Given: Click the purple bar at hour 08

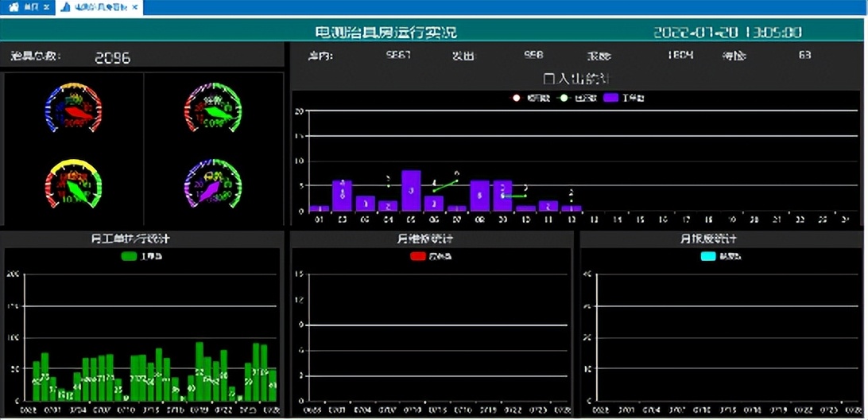Looking at the screenshot, I should (480, 196).
